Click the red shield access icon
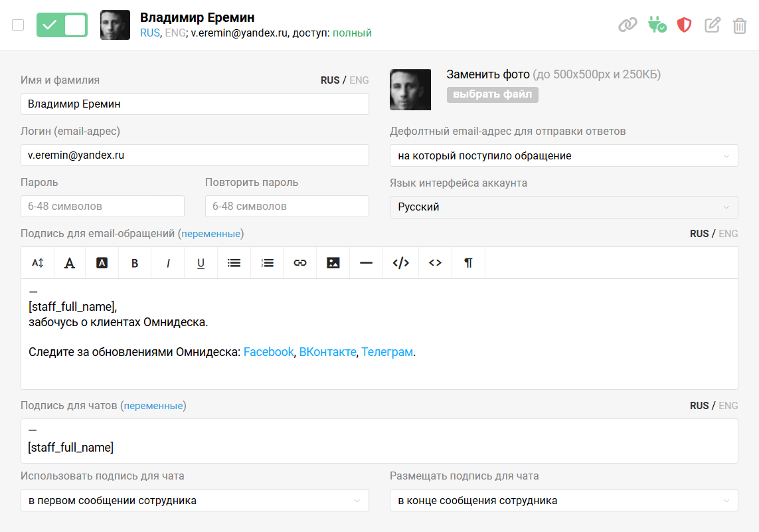 tap(684, 25)
